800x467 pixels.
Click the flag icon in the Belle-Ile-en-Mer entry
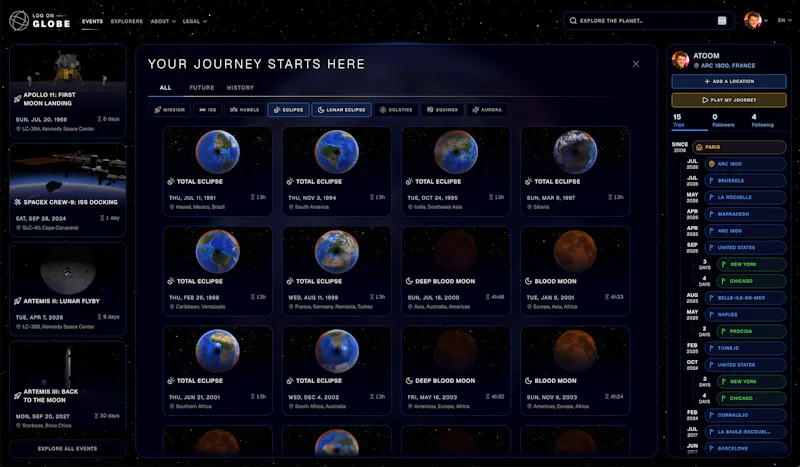pos(711,298)
